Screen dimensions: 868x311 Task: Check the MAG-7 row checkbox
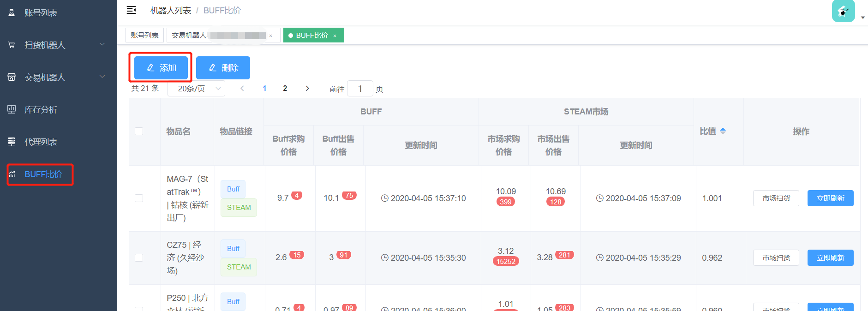click(x=139, y=198)
